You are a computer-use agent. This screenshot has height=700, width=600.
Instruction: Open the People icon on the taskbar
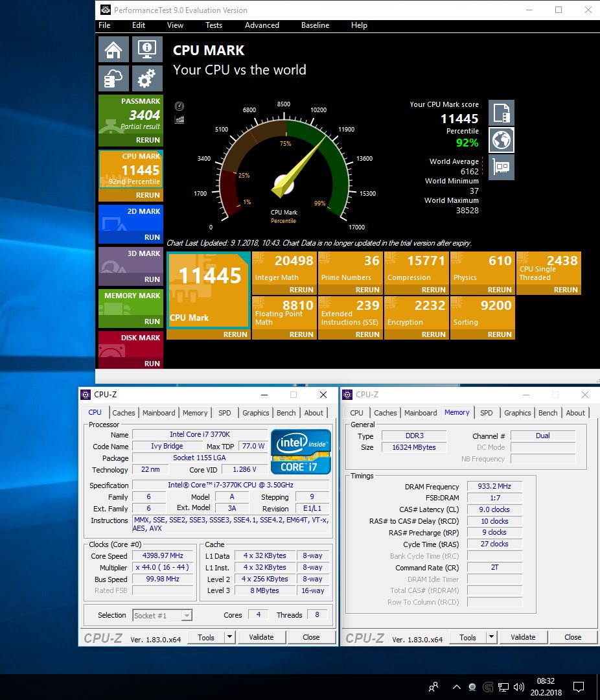433,686
